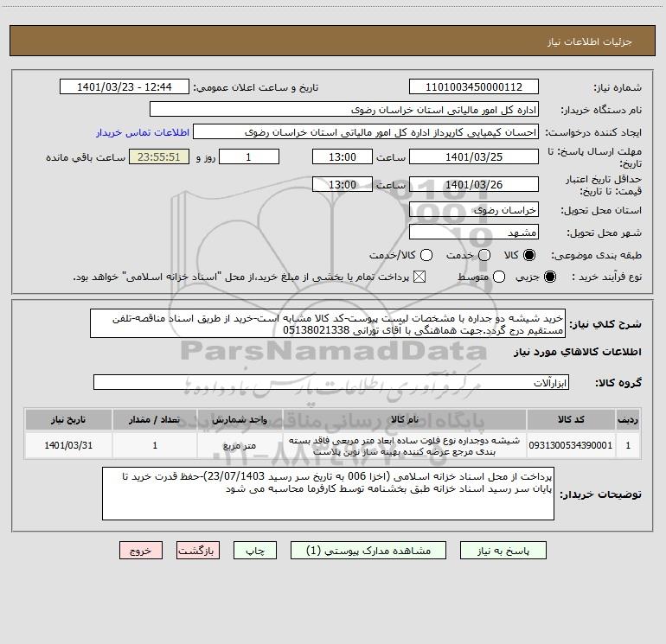Click need number field 1101003450000112
666x644 pixels.
pos(474,87)
